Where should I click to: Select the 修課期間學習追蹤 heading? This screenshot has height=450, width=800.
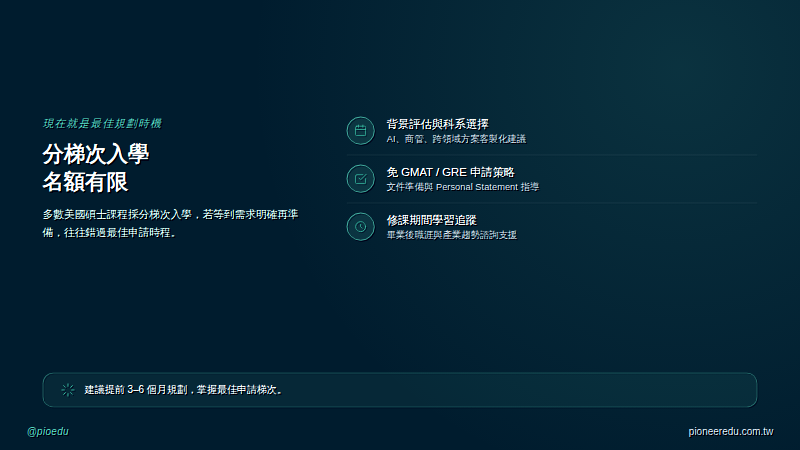tap(431, 220)
